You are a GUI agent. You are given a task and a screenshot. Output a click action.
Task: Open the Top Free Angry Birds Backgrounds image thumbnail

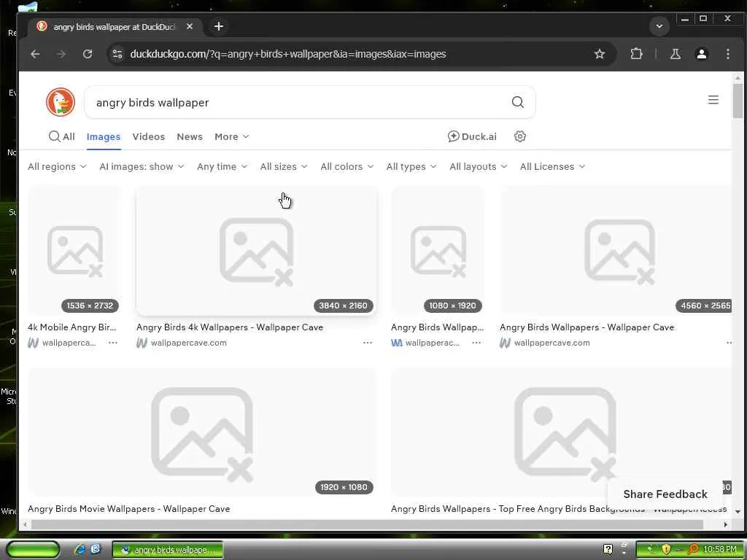tap(561, 432)
